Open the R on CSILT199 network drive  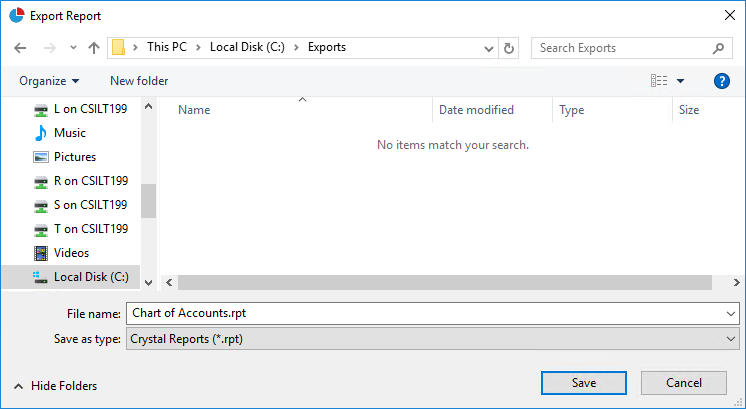(x=90, y=181)
